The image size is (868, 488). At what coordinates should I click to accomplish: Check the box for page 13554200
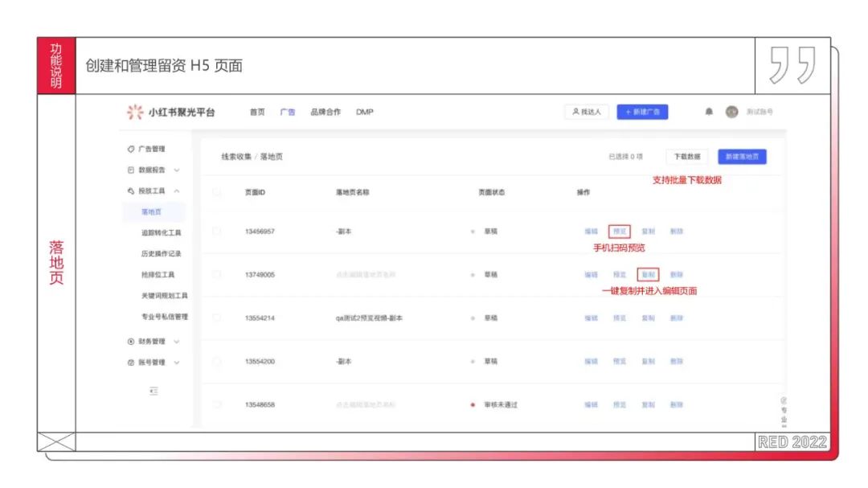pos(216,361)
